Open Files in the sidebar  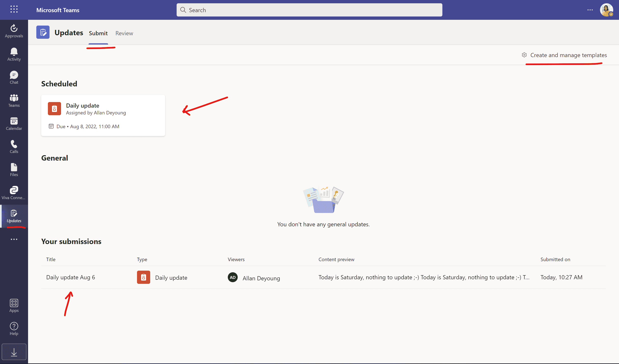[x=14, y=170]
